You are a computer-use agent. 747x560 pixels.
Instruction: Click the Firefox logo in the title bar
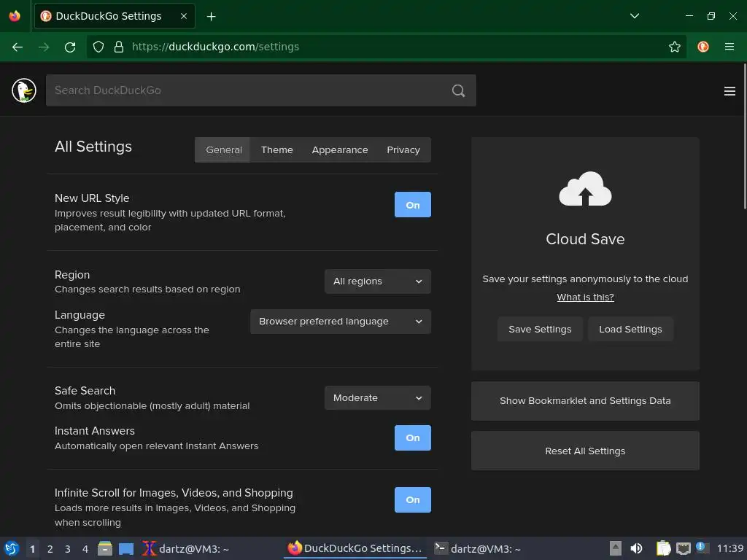click(15, 16)
